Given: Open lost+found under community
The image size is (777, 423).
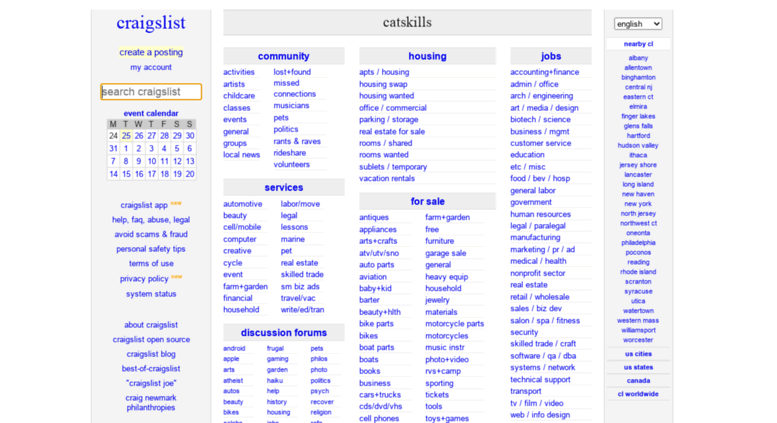Looking at the screenshot, I should pos(292,72).
